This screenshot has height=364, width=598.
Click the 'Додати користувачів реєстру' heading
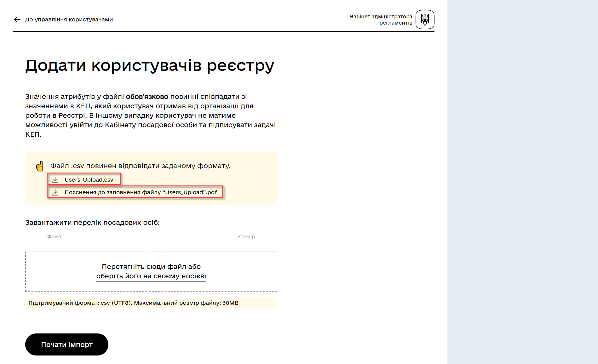point(150,66)
